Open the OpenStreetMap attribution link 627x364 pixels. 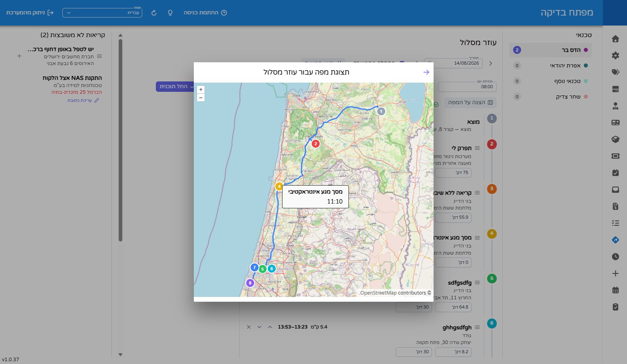coord(379,293)
